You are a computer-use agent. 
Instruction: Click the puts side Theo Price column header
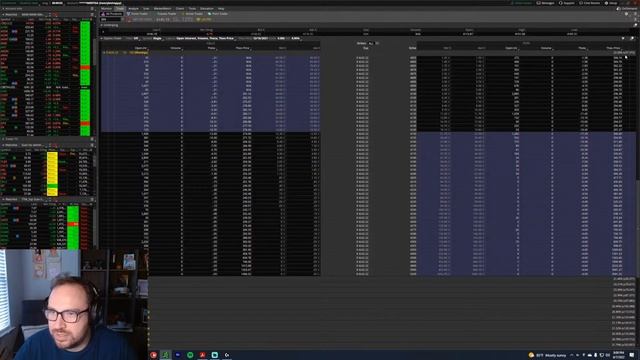(613, 48)
